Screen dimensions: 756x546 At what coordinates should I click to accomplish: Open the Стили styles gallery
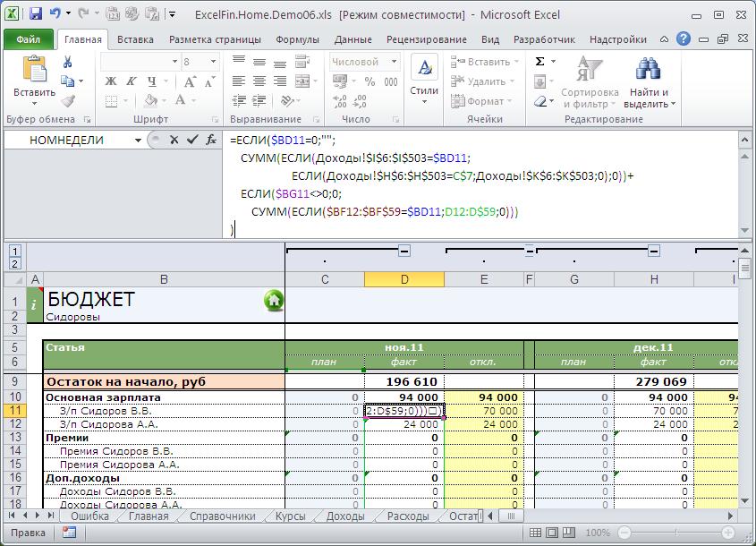424,80
